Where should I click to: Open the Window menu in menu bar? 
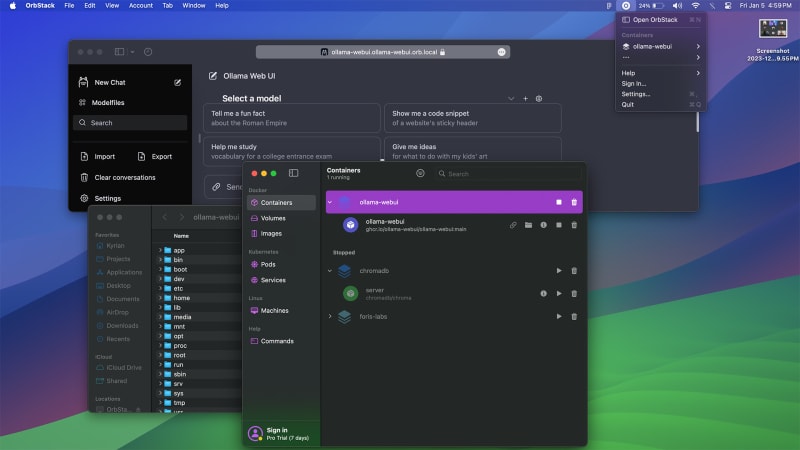tap(194, 5)
